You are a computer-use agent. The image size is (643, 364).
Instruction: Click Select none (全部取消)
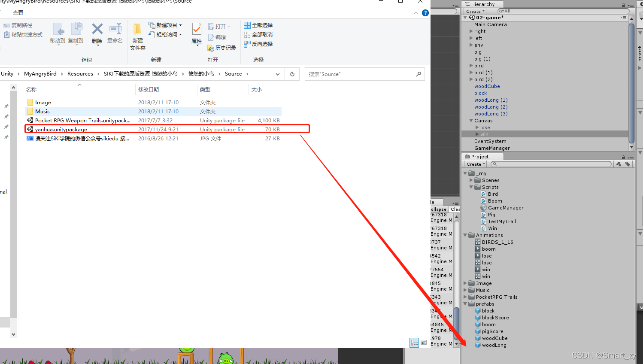coord(258,34)
